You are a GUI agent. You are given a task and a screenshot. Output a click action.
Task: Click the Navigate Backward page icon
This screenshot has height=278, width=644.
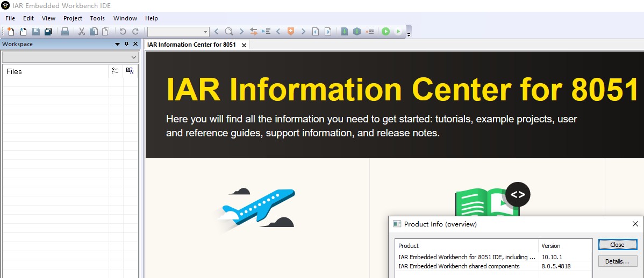click(316, 32)
